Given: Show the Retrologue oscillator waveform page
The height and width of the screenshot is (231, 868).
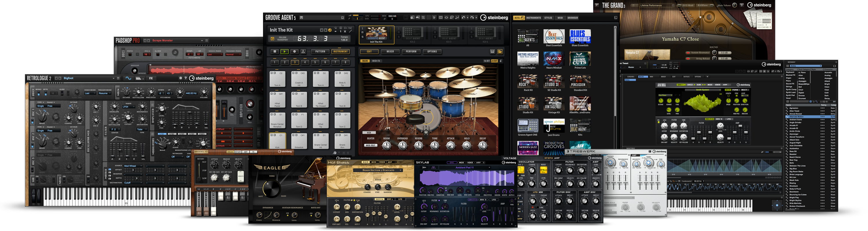Looking at the screenshot, I should [128, 78].
